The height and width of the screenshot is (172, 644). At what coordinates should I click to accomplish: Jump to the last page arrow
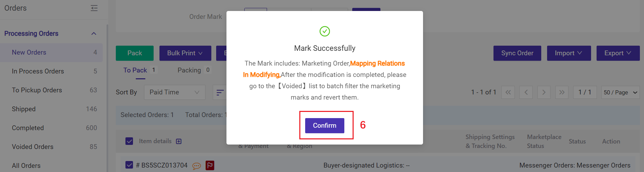tap(562, 92)
